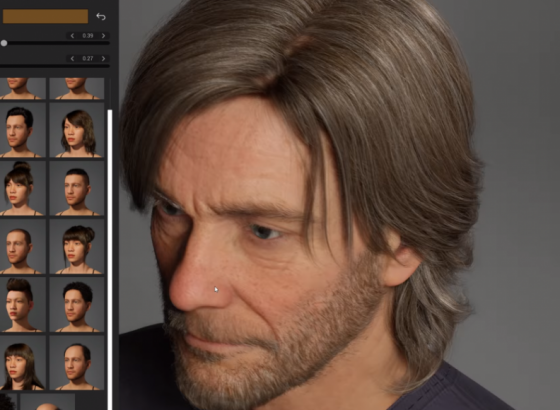Decrease the 0.27 value with left arrow

click(72, 58)
